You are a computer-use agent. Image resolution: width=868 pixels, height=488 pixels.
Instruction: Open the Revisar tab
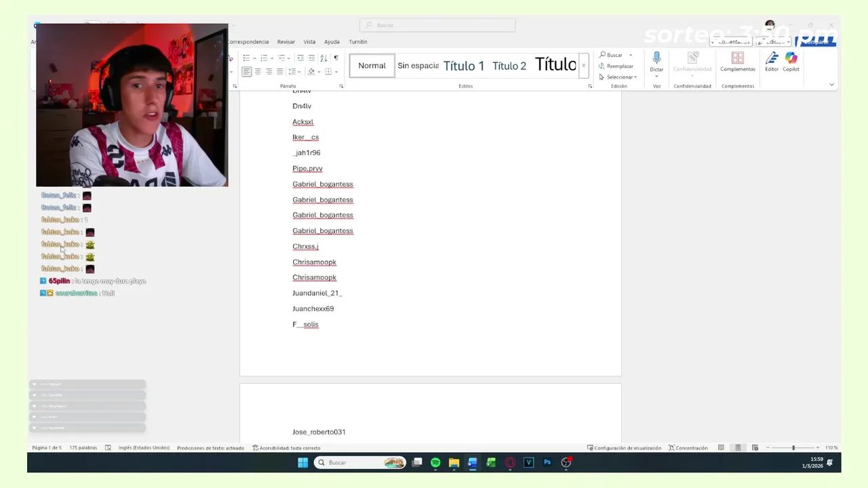286,41
